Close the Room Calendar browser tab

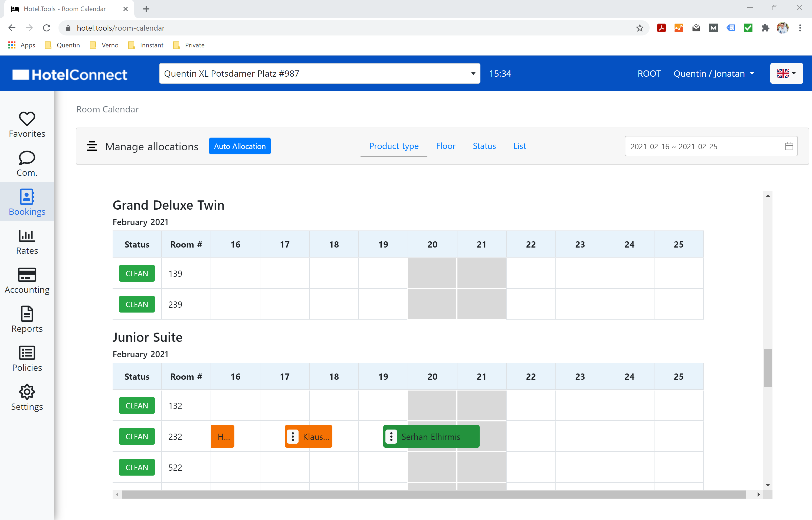pos(126,9)
